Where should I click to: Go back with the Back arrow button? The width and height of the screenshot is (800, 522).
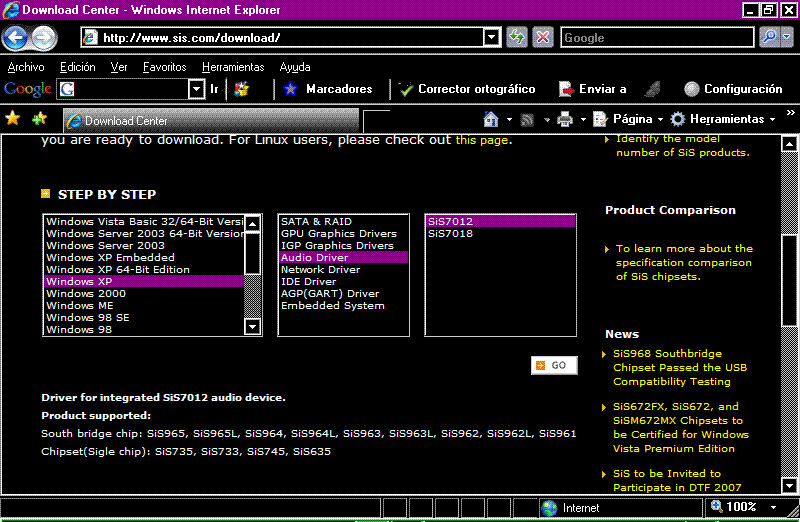tap(15, 37)
